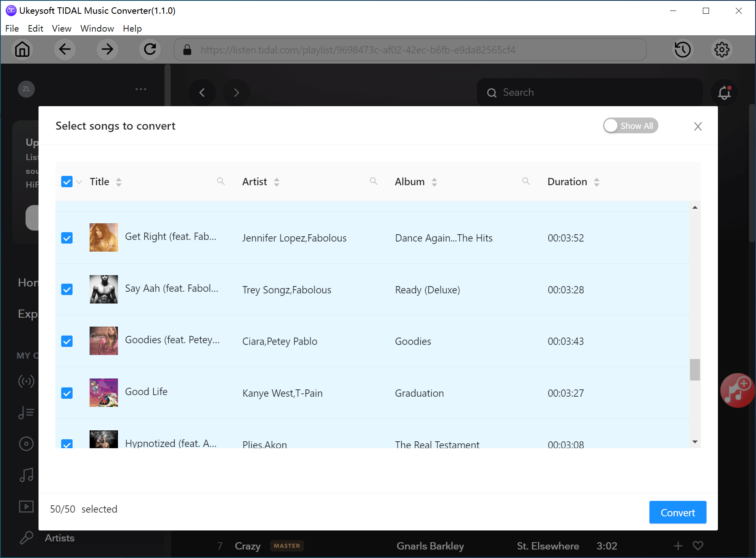Open the conversion history clock icon
Viewport: 756px width, 558px height.
(x=683, y=49)
